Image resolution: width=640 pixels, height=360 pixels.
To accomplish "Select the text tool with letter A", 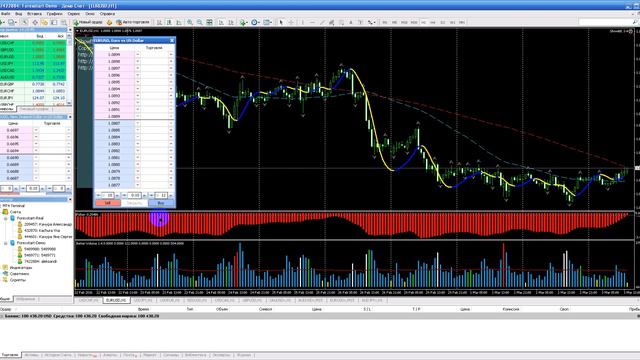I will coord(351,22).
